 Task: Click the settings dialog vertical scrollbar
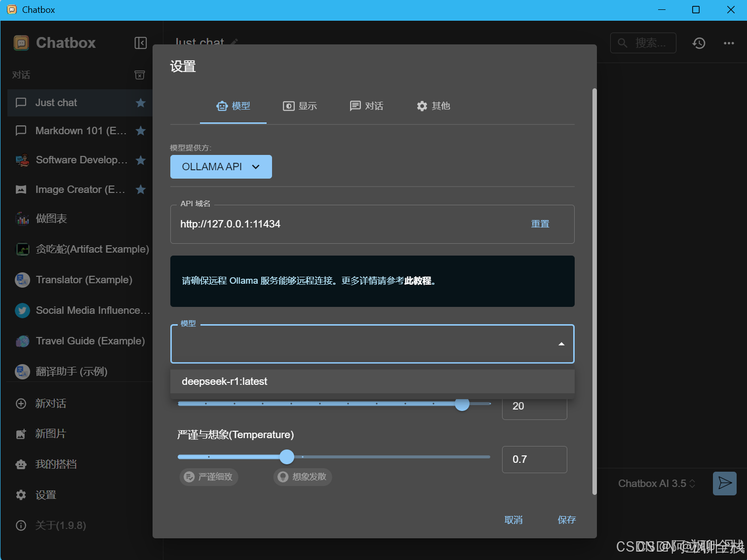pos(594,291)
